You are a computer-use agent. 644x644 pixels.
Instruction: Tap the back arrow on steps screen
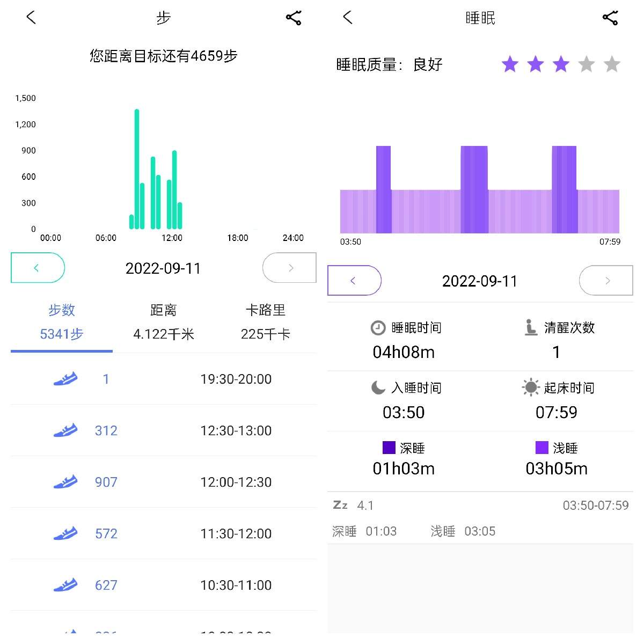click(31, 17)
